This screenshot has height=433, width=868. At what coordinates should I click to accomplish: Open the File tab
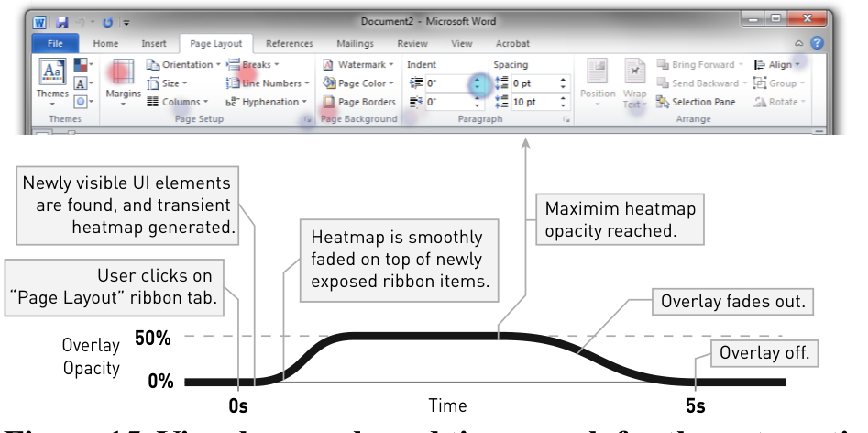click(x=55, y=44)
